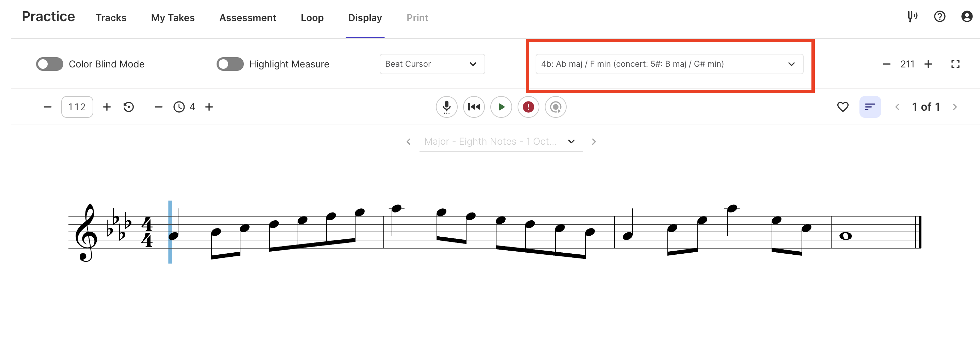Open the tuner icon
This screenshot has width=980, height=348.
912,17
